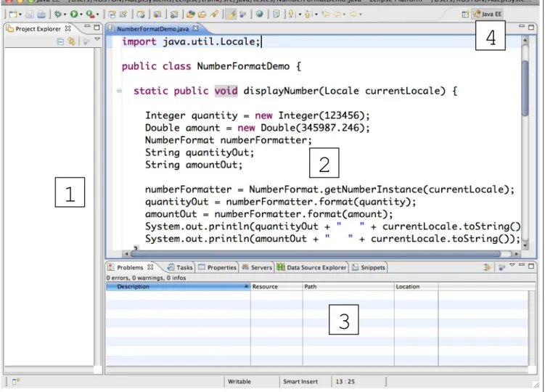This screenshot has height=392, width=545.
Task: Open the Forward history dropdown arrow
Action: 361,15
